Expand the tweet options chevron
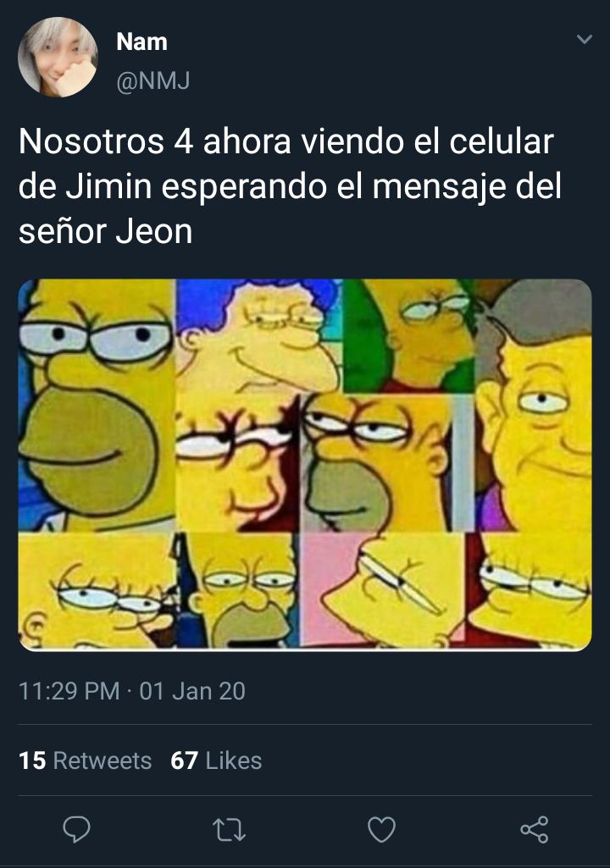This screenshot has width=610, height=868. pos(584,39)
